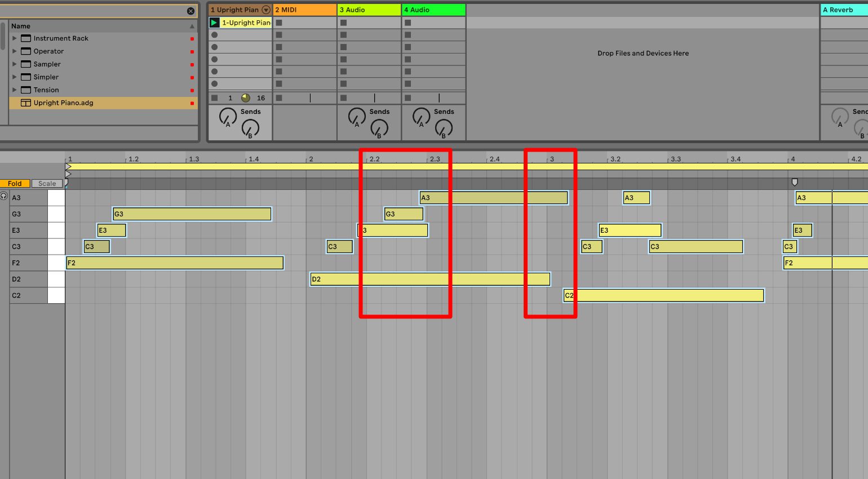868x479 pixels.
Task: Expand the Sampler folder in the browser
Action: tap(13, 64)
